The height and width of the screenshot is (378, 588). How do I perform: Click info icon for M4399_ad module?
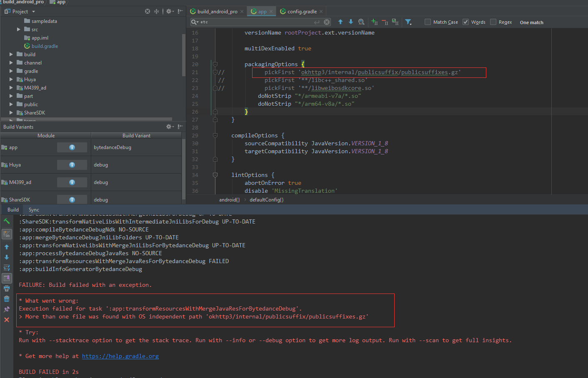[x=72, y=182]
